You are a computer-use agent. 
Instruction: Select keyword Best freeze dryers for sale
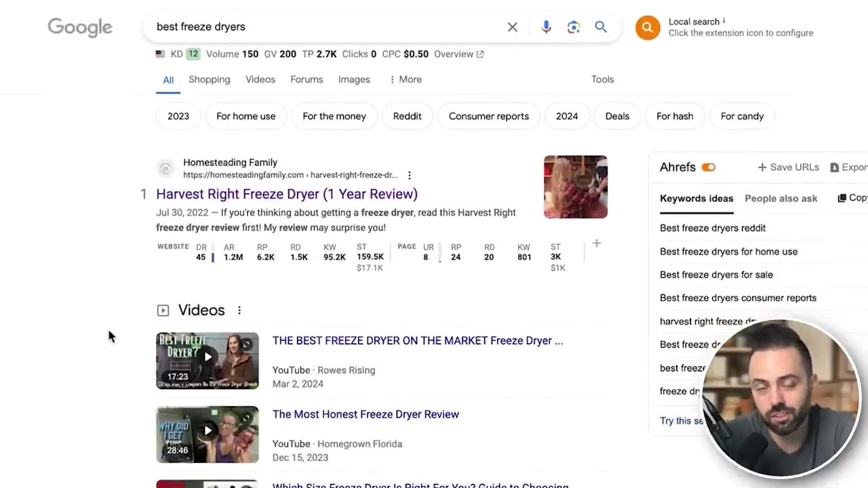[716, 274]
